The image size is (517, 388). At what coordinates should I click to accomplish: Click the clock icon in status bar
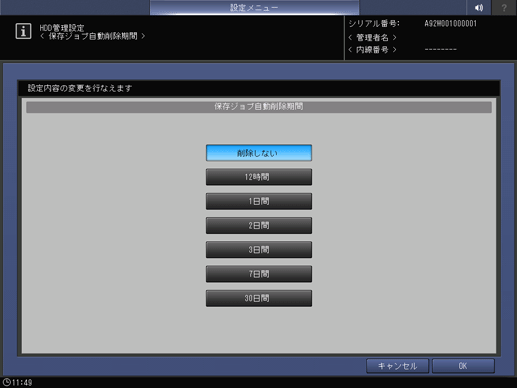pos(6,382)
